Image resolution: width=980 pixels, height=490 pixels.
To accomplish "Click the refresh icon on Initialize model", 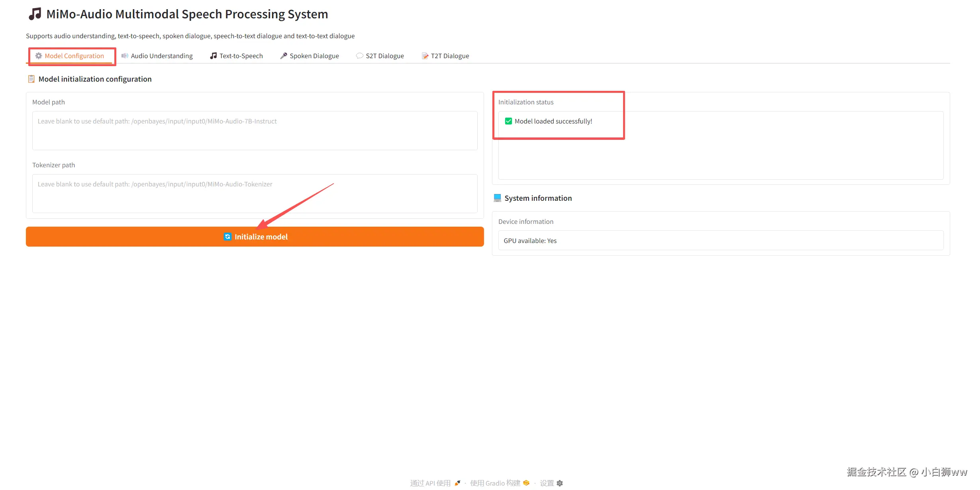I will [x=227, y=237].
